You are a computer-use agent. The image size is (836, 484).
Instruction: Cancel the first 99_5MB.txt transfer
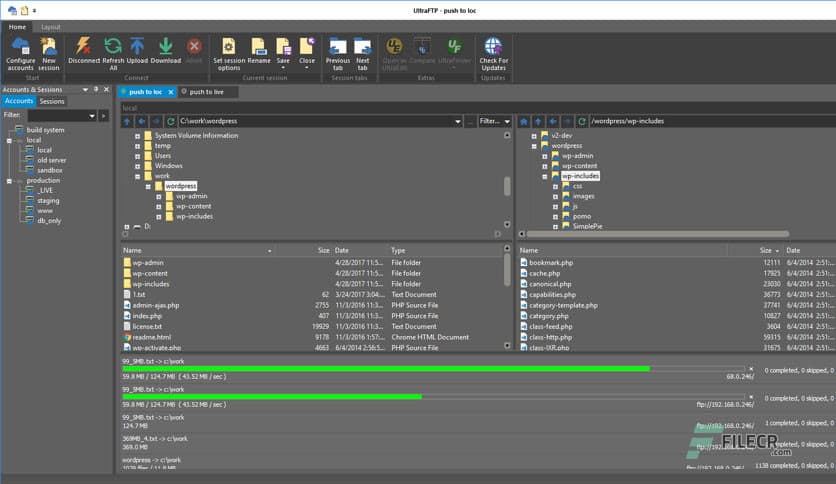coord(751,369)
